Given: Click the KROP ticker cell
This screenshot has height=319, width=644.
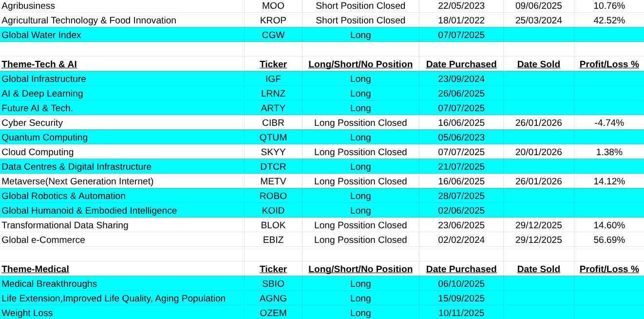Looking at the screenshot, I should 273,20.
